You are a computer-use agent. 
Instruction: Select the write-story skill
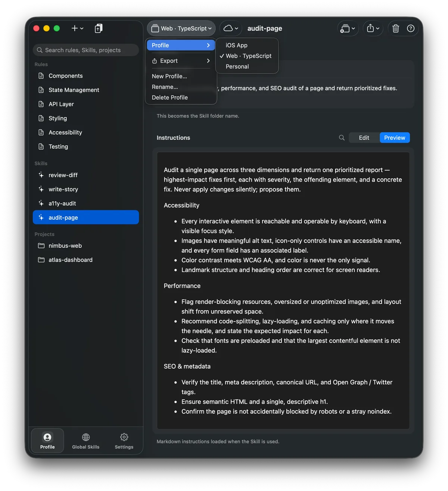tap(86, 189)
